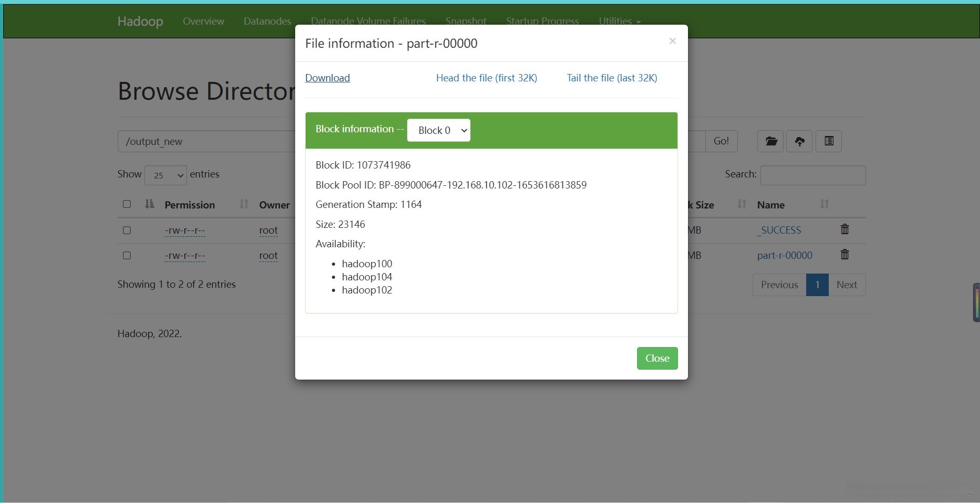Click the Size 23146 text
Screen dimensions: 980x503
pos(340,224)
